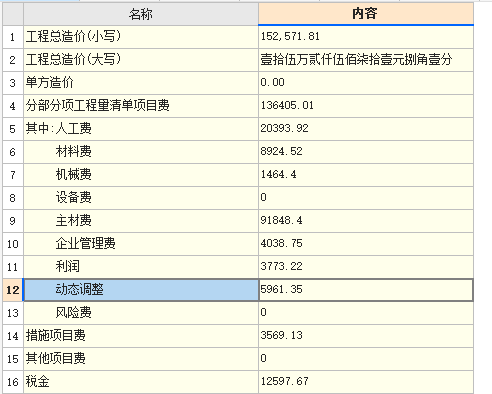Select the 税金 name cell
Viewport: 492px width, 394px height.
pos(141,382)
